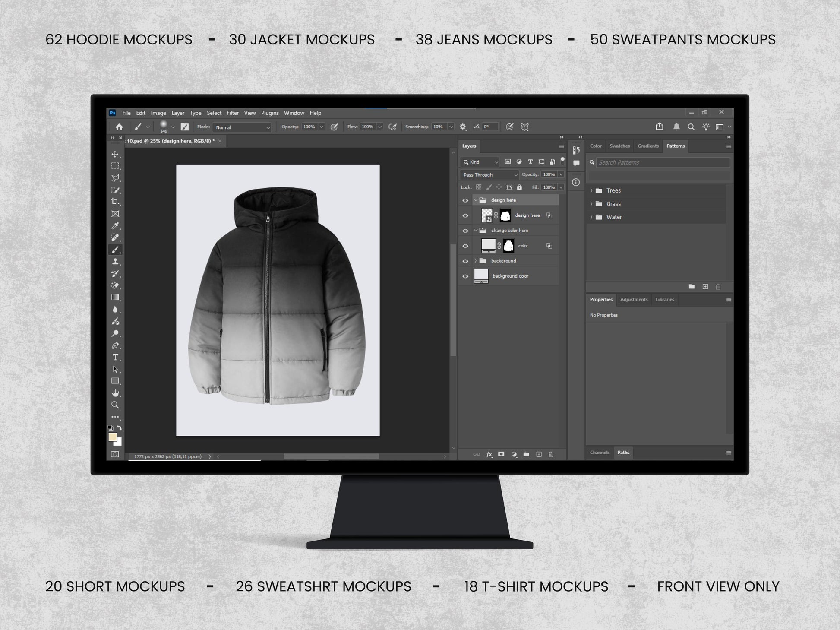Click the lock transparent pixels icon in Layers
Viewport: 840px width, 630px height.
pos(479,187)
